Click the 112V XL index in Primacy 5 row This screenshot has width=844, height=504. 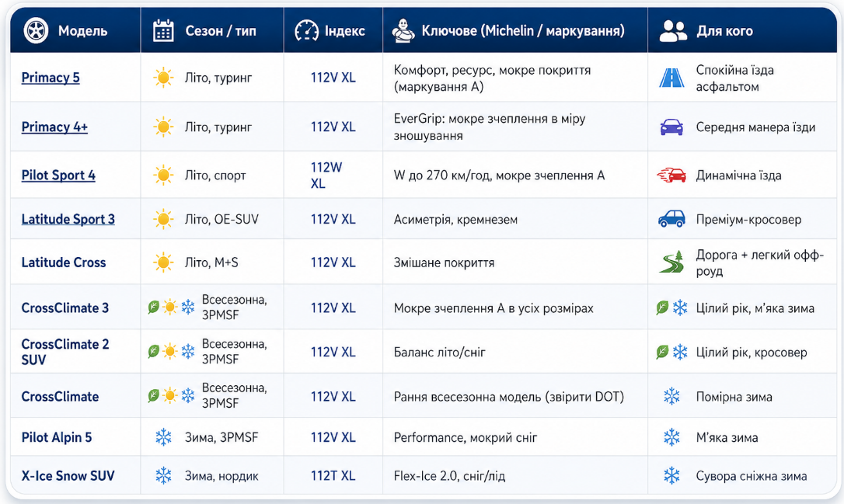tap(333, 78)
